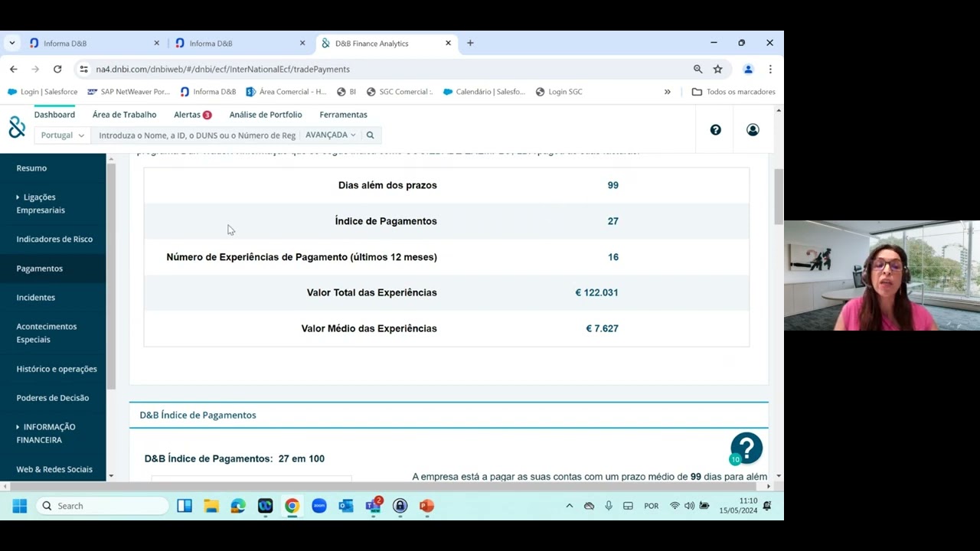Open Web & Redes Sociais in sidebar
This screenshot has width=980, height=551.
tap(54, 469)
